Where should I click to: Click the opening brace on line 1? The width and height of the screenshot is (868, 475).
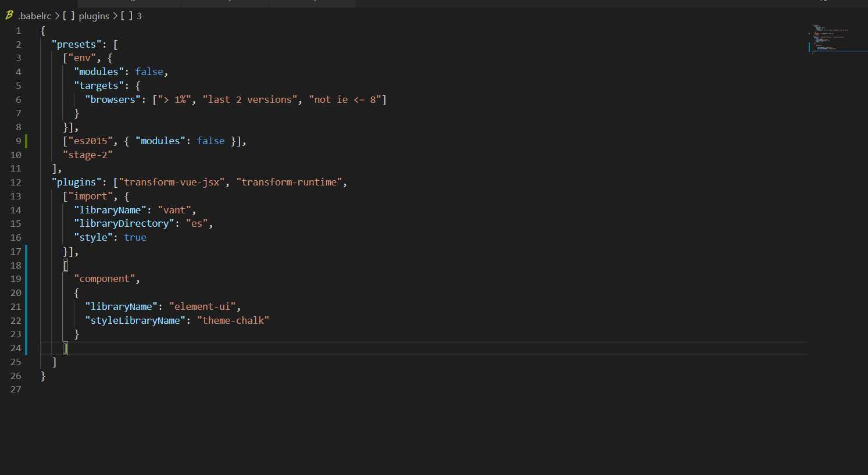(43, 30)
